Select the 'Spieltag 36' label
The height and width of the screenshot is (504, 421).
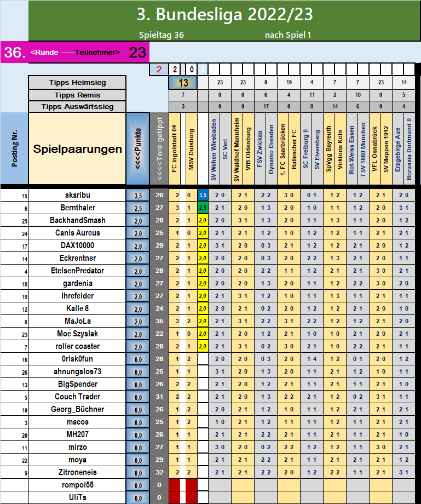(x=161, y=35)
